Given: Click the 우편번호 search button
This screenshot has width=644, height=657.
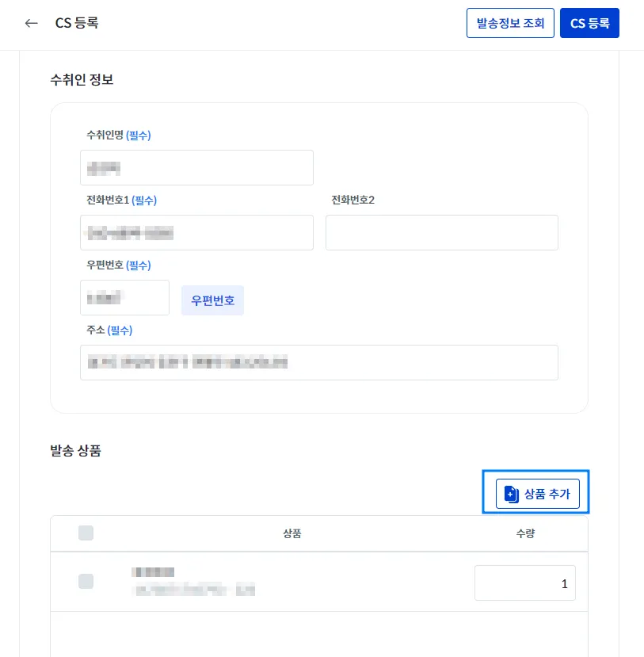Looking at the screenshot, I should click(x=212, y=301).
